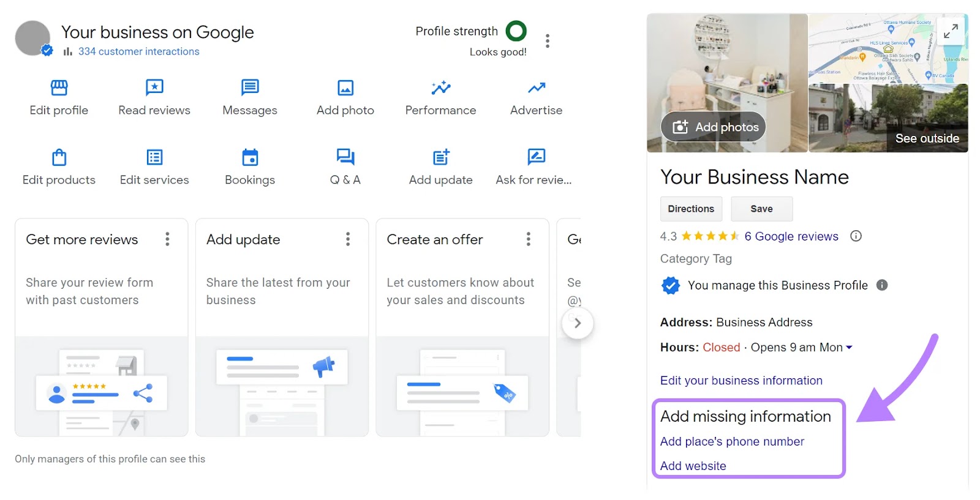980x500 pixels.
Task: Click the Add photos button on the photo
Action: pos(714,127)
